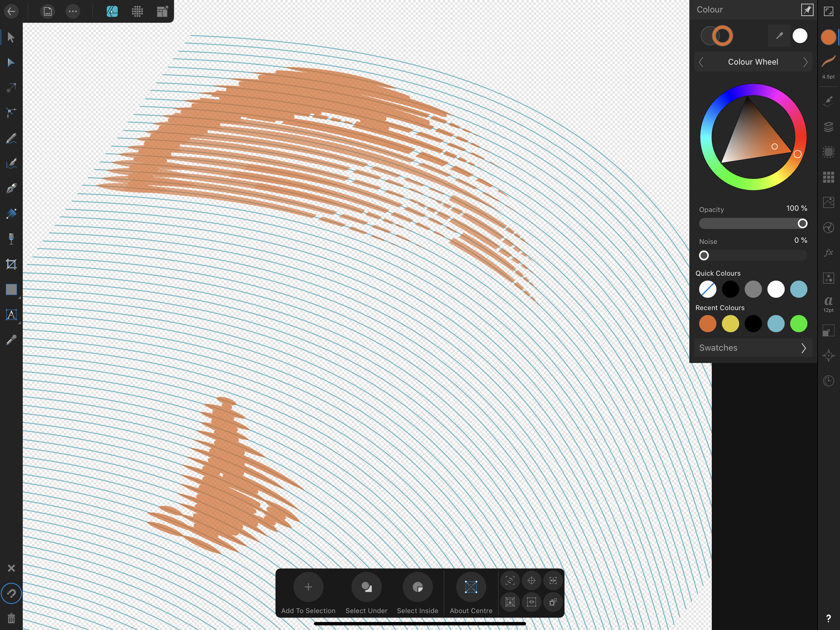The width and height of the screenshot is (840, 630).
Task: Go to previous colour model chevron
Action: (x=701, y=62)
